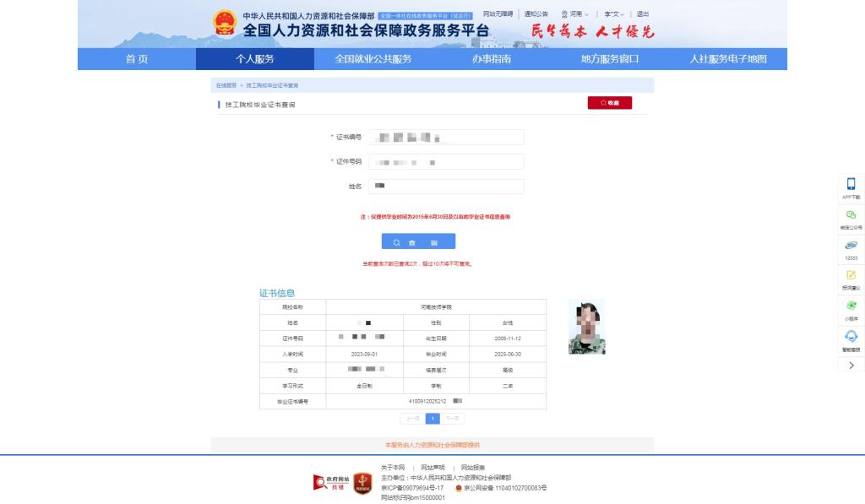Focus the 姓名 input field
Screen dimensions: 865x504
pyautogui.click(x=446, y=187)
